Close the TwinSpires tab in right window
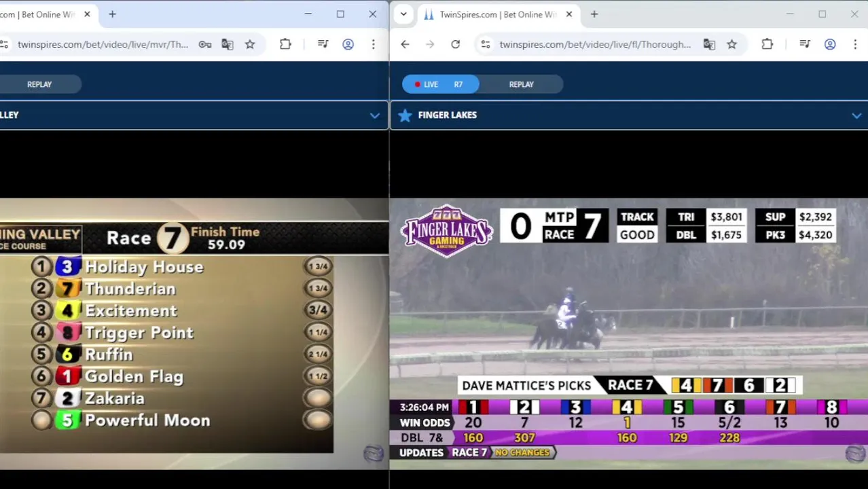The width and height of the screenshot is (868, 489). pyautogui.click(x=569, y=14)
